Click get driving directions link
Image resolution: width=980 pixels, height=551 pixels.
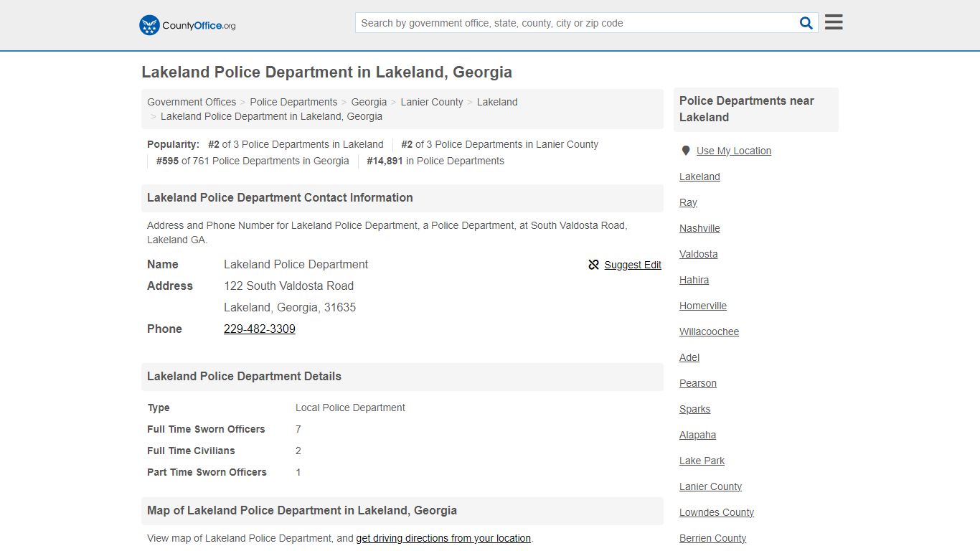443,538
